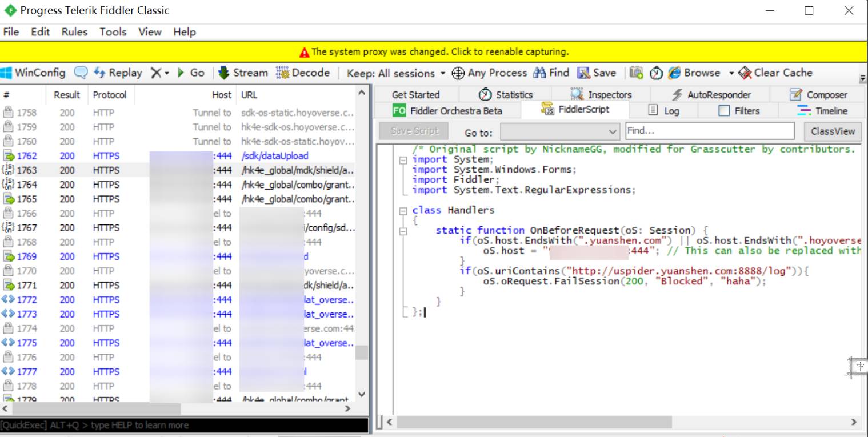The width and height of the screenshot is (868, 437).
Task: Open the Fiddler Orchestra Beta tab
Action: pyautogui.click(x=447, y=110)
